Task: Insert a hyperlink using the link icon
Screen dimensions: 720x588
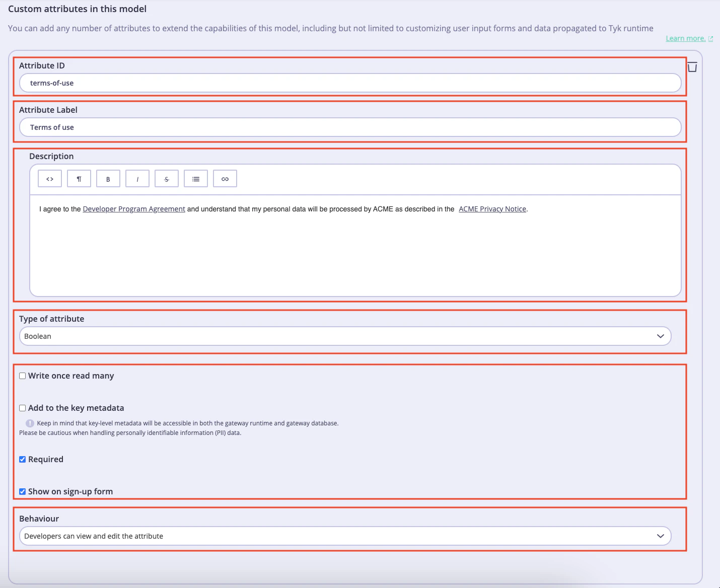Action: pyautogui.click(x=225, y=178)
